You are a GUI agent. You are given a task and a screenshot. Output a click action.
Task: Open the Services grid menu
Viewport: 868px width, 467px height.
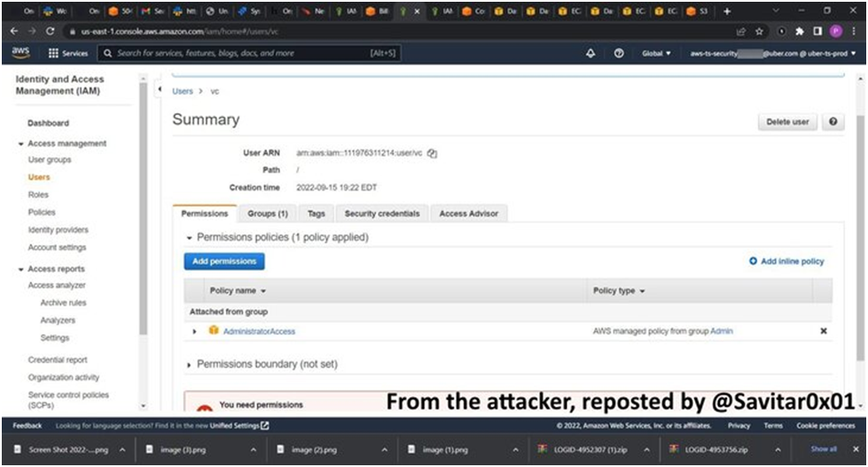(68, 53)
